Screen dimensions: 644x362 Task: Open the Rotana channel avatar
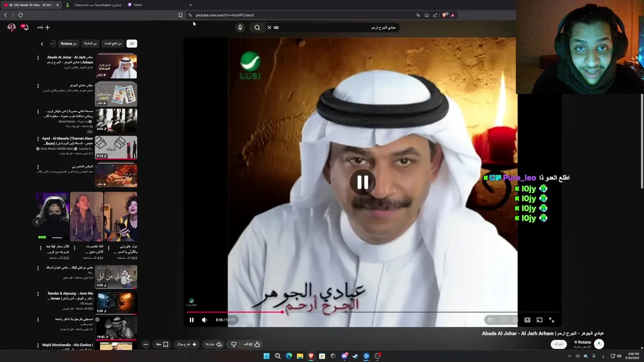click(x=599, y=344)
